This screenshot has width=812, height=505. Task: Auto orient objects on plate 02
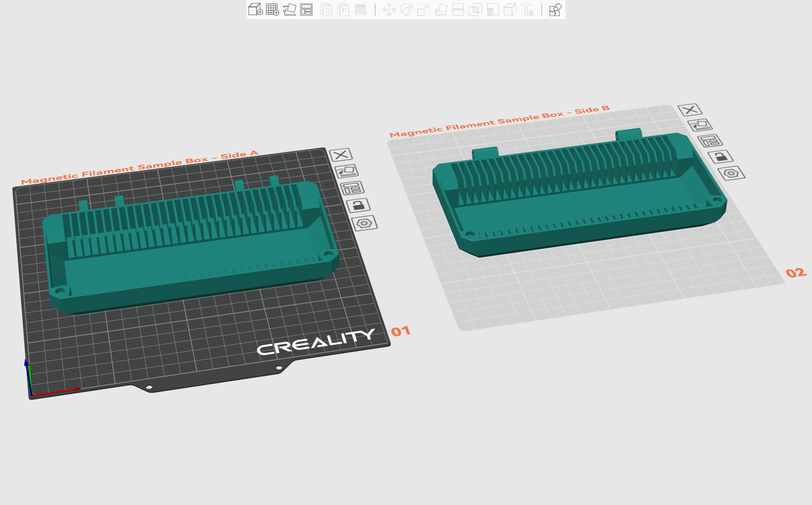click(700, 125)
